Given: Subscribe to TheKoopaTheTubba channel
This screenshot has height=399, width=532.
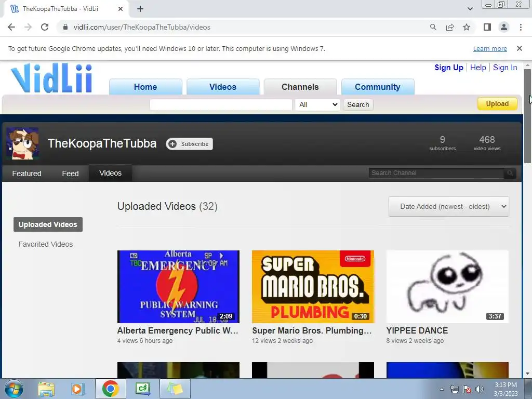Looking at the screenshot, I should [x=189, y=144].
